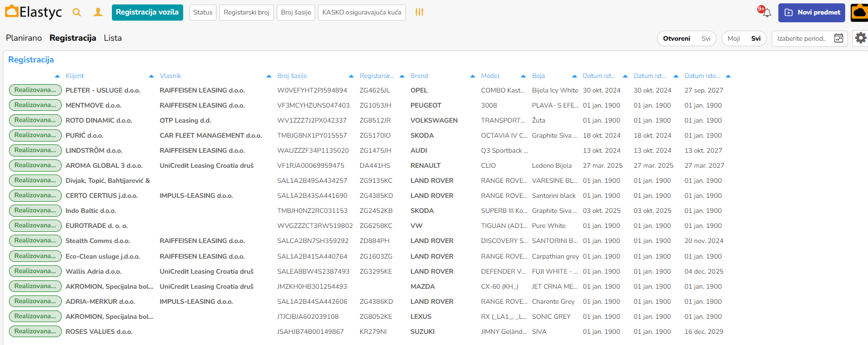Image resolution: width=868 pixels, height=345 pixels.
Task: Select date 20 nov. 2024
Action: point(704,241)
